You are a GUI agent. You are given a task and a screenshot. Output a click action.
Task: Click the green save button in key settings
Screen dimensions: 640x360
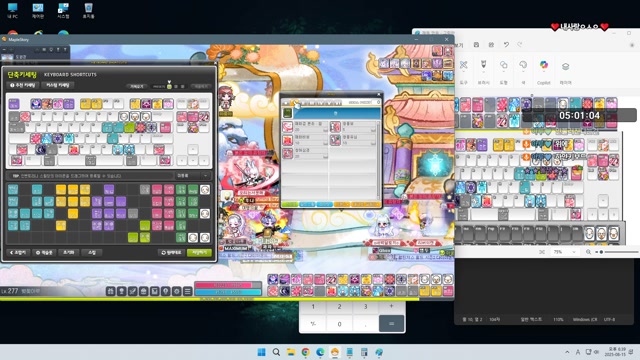[199, 253]
